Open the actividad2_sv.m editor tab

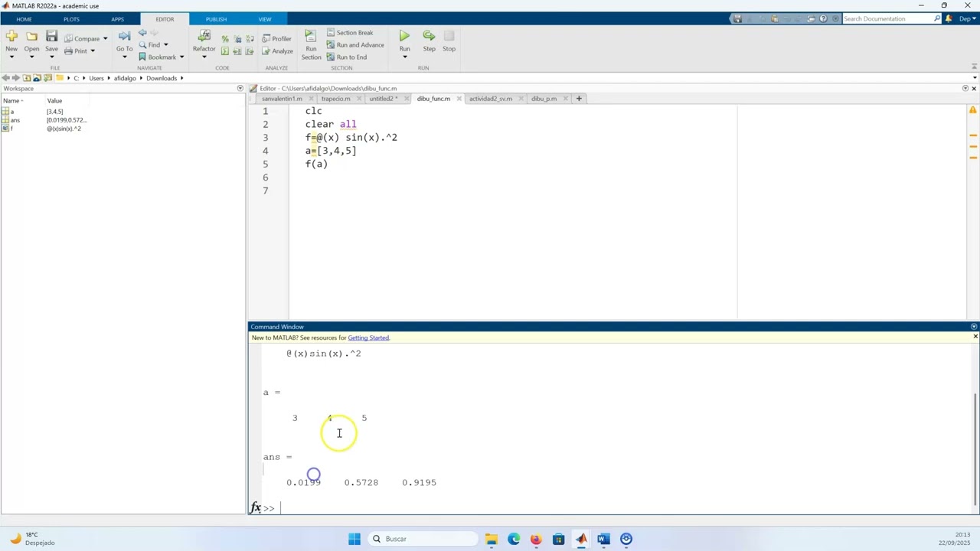coord(491,99)
